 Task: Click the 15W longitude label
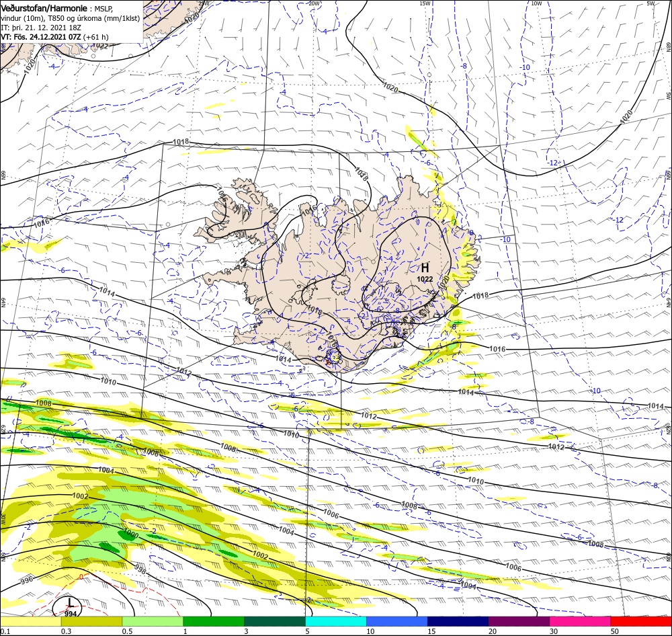[x=425, y=3]
